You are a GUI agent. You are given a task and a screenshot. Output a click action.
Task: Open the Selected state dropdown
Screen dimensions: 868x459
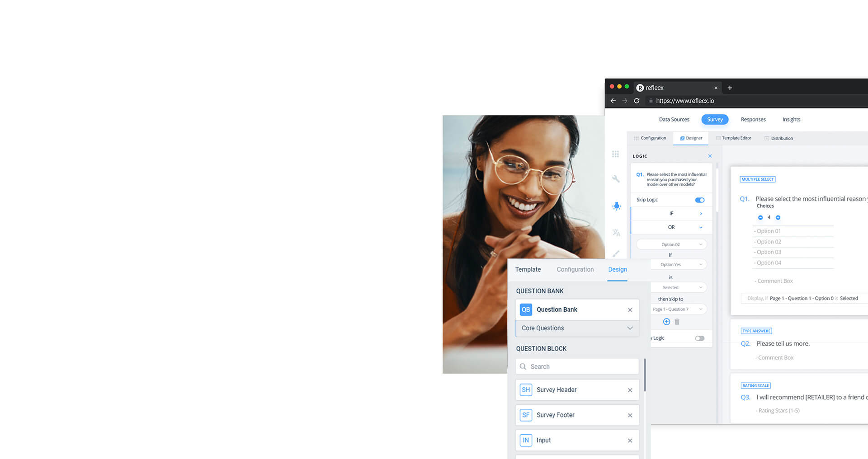[679, 287]
